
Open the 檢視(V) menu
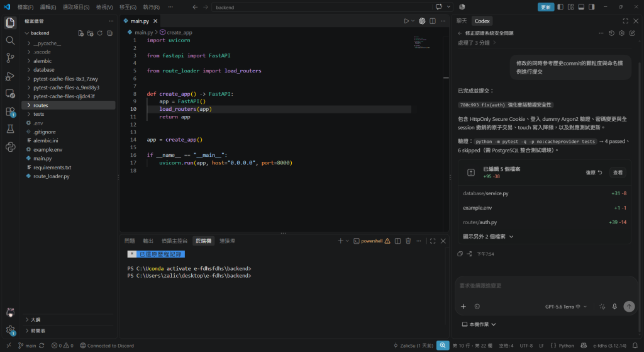point(104,7)
